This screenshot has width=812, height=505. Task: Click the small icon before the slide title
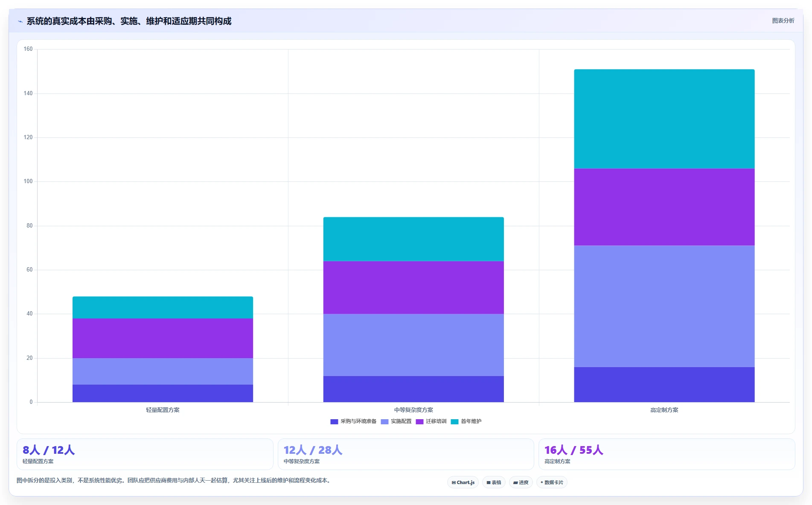point(20,21)
